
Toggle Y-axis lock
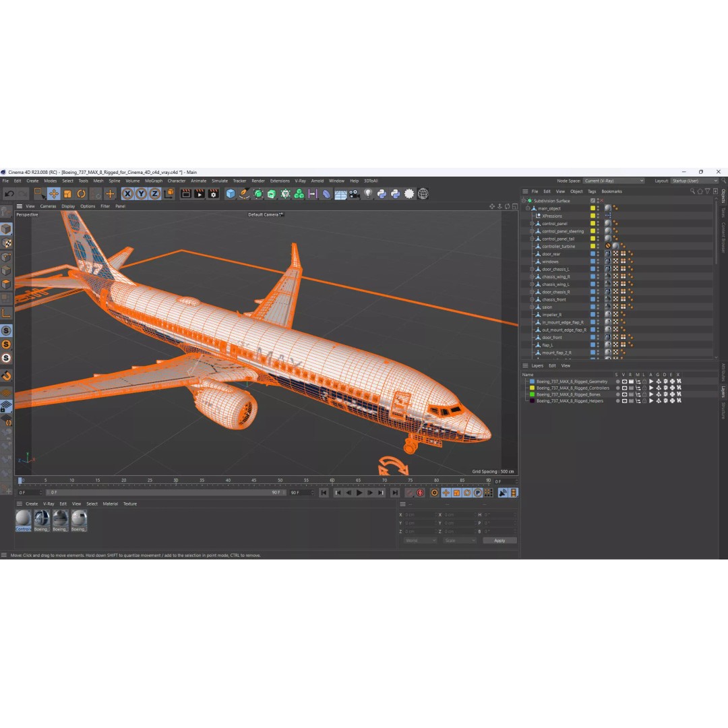(141, 194)
